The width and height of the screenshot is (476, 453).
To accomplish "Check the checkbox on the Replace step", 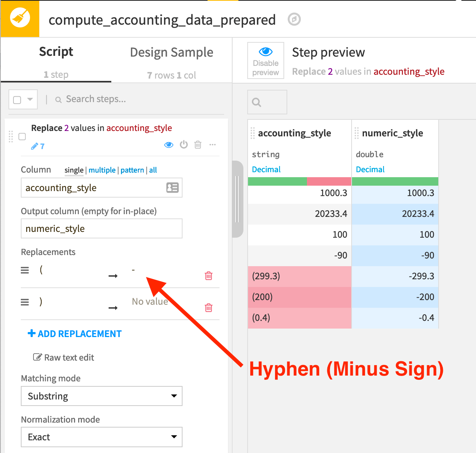I will (22, 136).
